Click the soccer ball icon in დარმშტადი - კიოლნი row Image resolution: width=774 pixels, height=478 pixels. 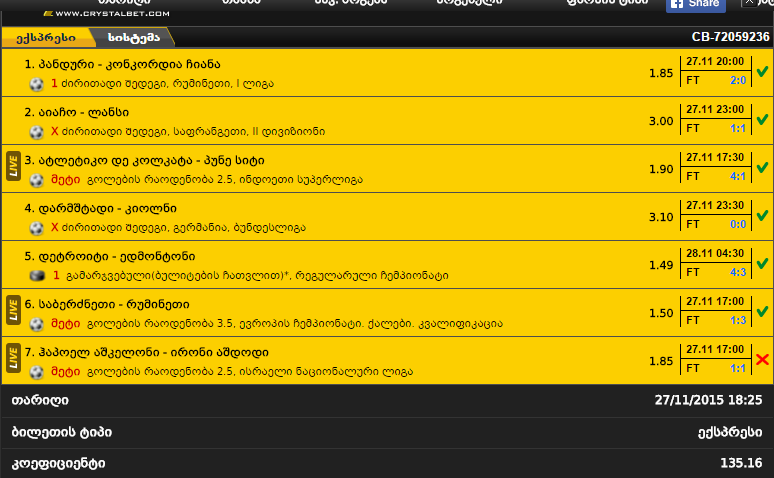point(37,228)
